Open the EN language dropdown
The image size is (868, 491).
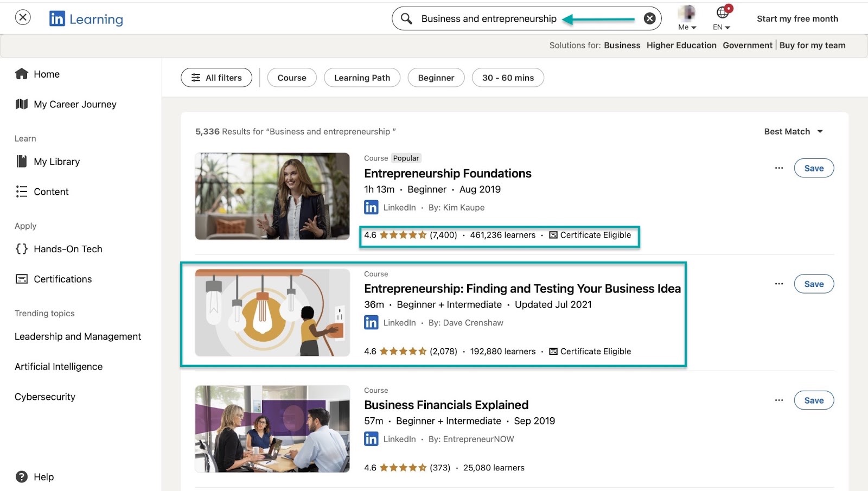(x=720, y=18)
